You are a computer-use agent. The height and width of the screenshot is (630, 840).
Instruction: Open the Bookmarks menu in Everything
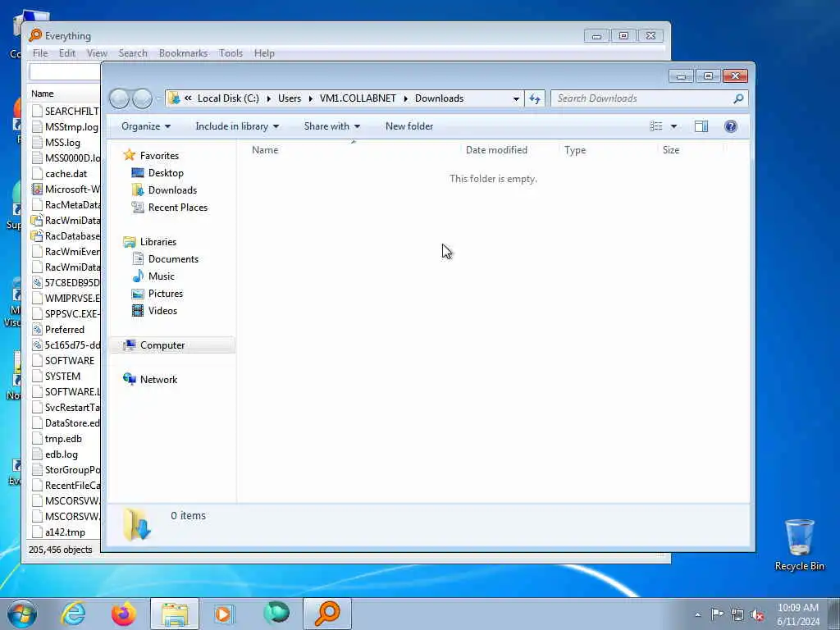[x=183, y=53]
